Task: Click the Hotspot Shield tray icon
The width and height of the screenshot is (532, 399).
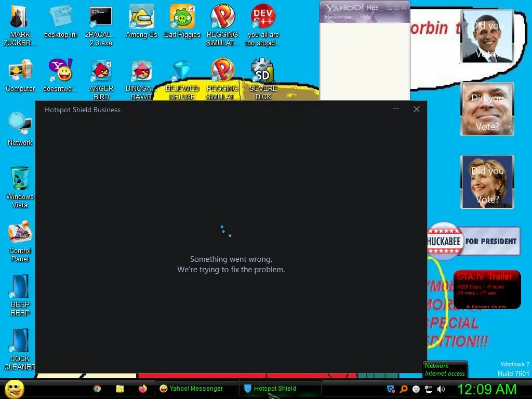Action: [x=391, y=389]
